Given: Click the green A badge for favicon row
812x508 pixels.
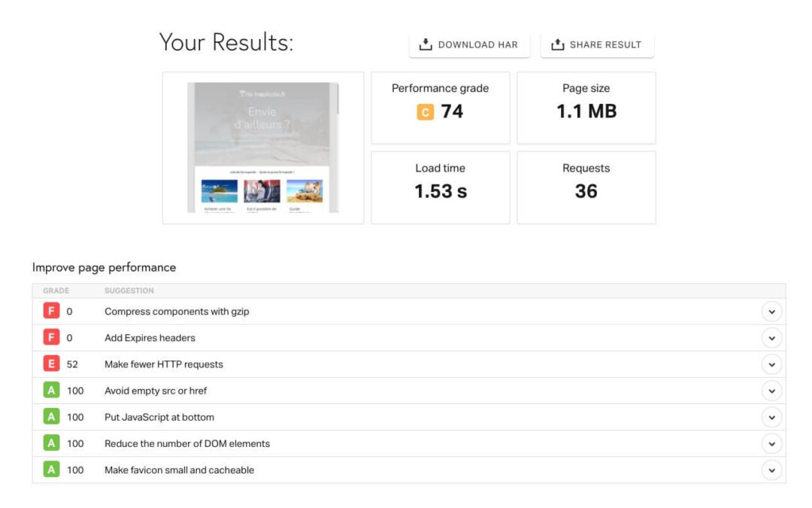Looking at the screenshot, I should tap(51, 470).
